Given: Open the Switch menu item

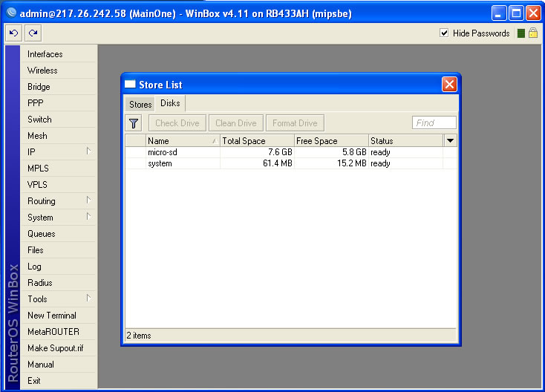Looking at the screenshot, I should point(58,120).
